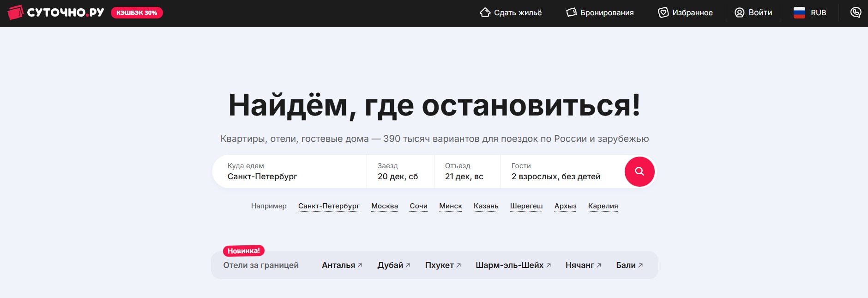Open the Заезд check-in date picker

[x=400, y=171]
